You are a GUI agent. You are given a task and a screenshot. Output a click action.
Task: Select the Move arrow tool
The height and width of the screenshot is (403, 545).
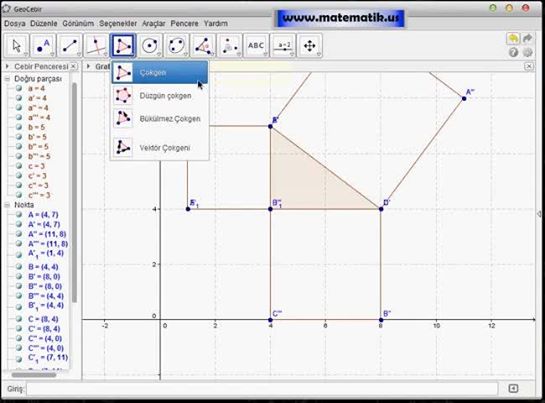pos(16,46)
